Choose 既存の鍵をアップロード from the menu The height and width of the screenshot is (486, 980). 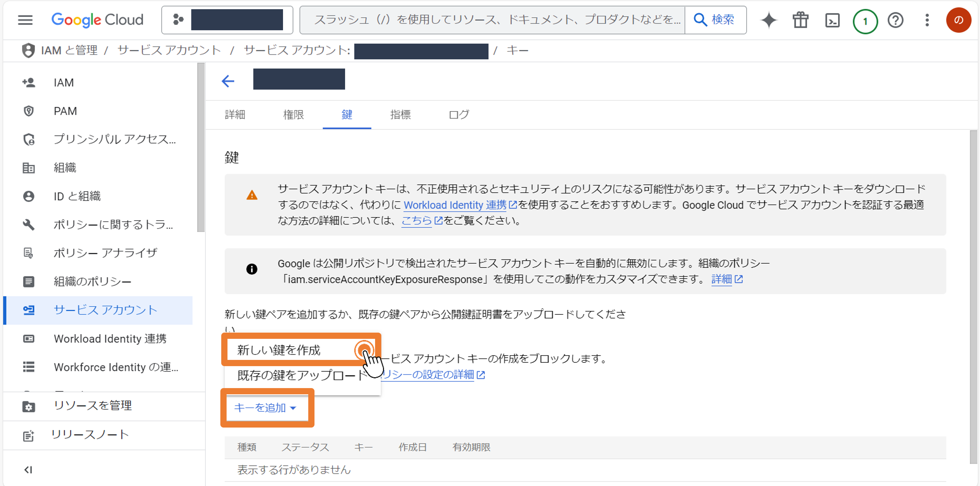(x=302, y=375)
